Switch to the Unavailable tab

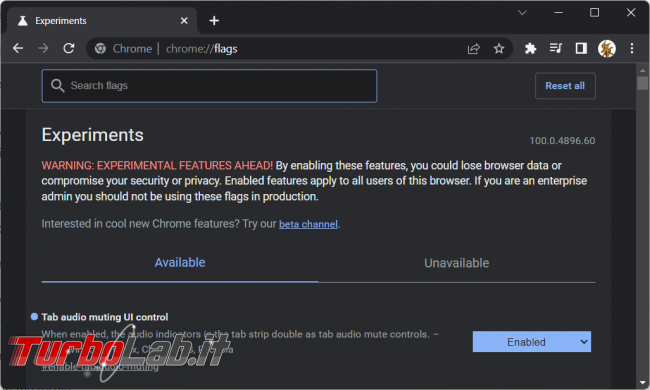(456, 263)
